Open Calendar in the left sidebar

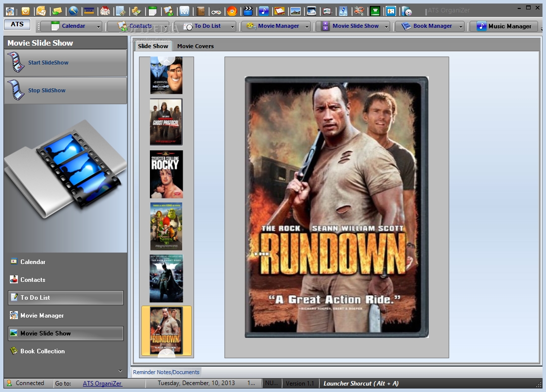tap(66, 262)
